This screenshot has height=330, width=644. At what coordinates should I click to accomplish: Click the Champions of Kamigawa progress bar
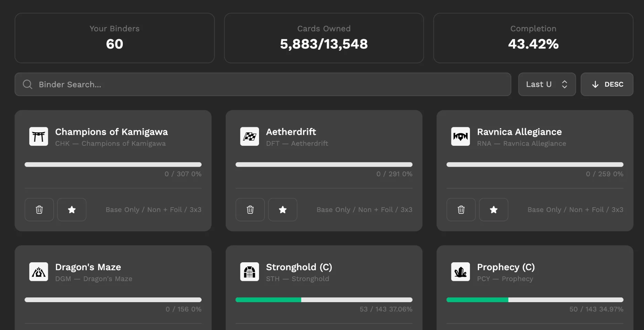[x=113, y=165]
